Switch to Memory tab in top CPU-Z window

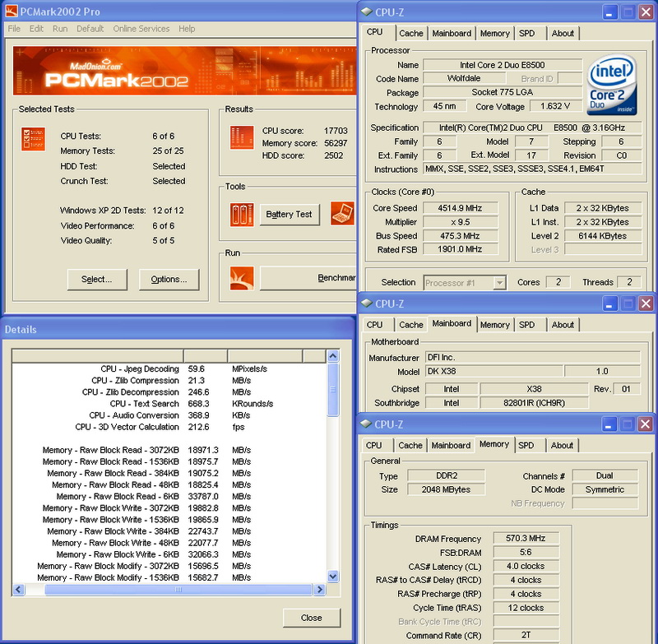click(495, 33)
